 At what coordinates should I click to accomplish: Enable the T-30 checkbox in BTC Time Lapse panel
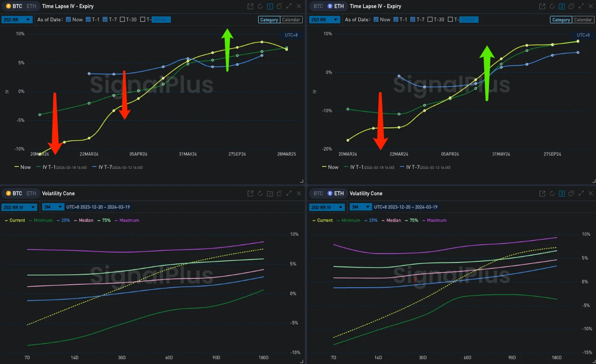click(122, 20)
